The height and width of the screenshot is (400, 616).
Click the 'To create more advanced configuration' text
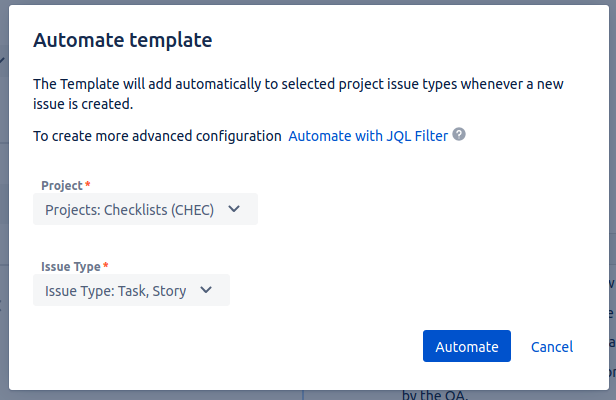157,135
